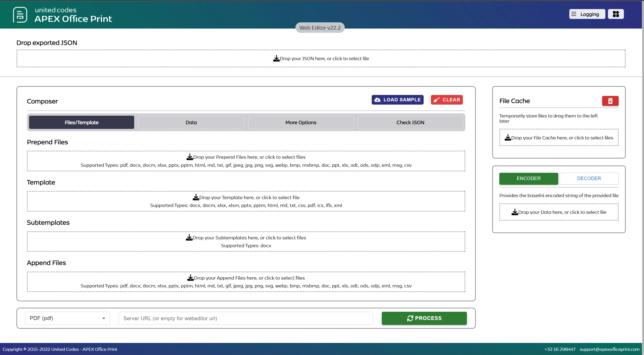Click 'Drop your Data here' encoder text
This screenshot has width=644, height=355.
(x=562, y=212)
